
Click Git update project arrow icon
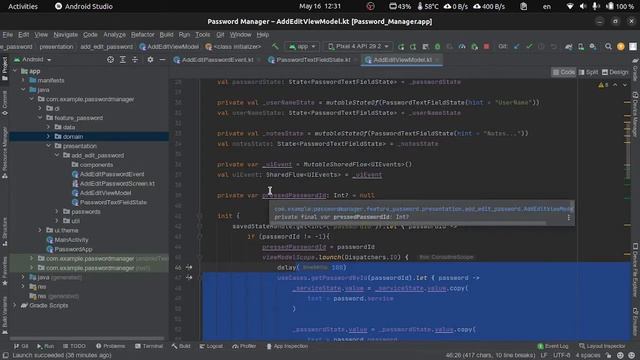click(x=517, y=47)
